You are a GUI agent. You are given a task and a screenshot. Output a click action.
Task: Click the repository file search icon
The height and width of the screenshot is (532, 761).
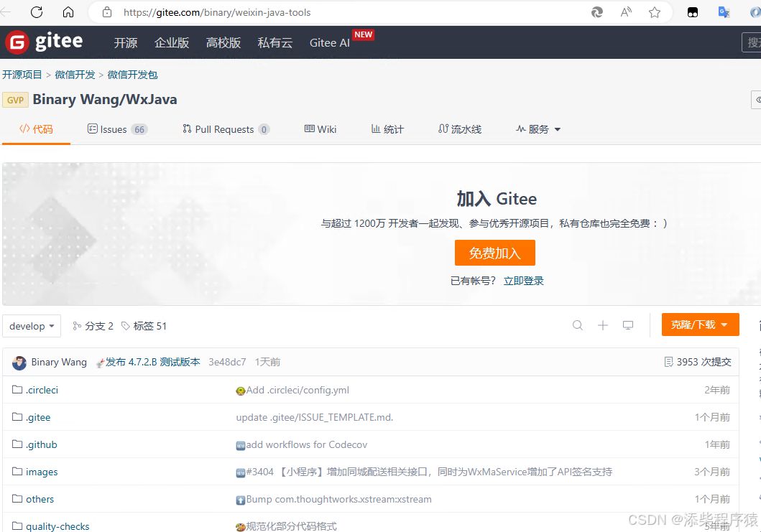[x=578, y=325]
